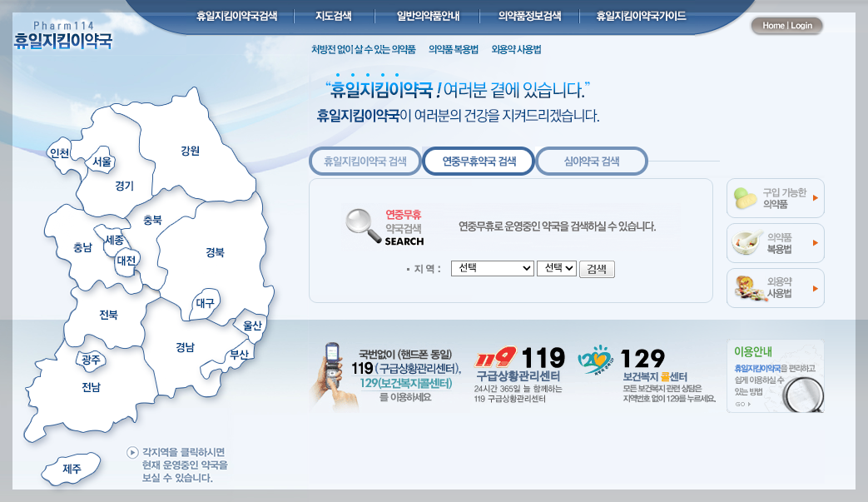Screen dimensions: 868x502
Task: Open 외용약 사용법 submenu link
Action: pos(517,49)
